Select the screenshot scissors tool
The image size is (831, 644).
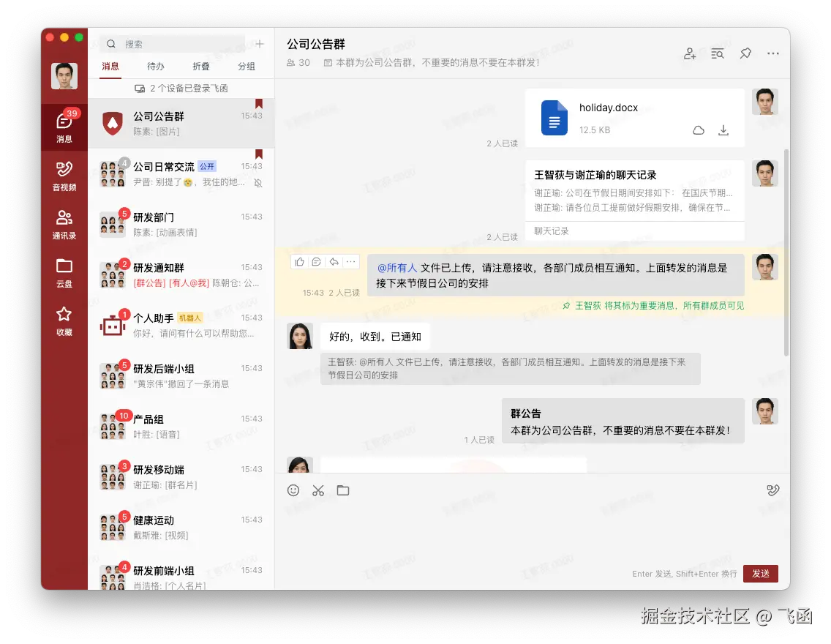pos(317,490)
